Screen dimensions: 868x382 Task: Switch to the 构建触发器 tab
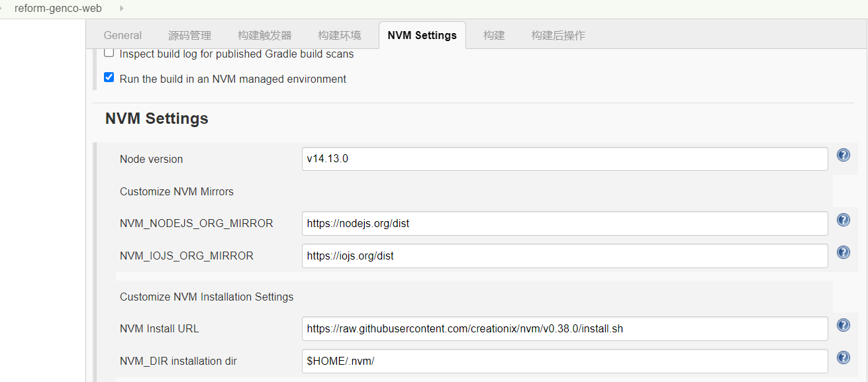(264, 34)
